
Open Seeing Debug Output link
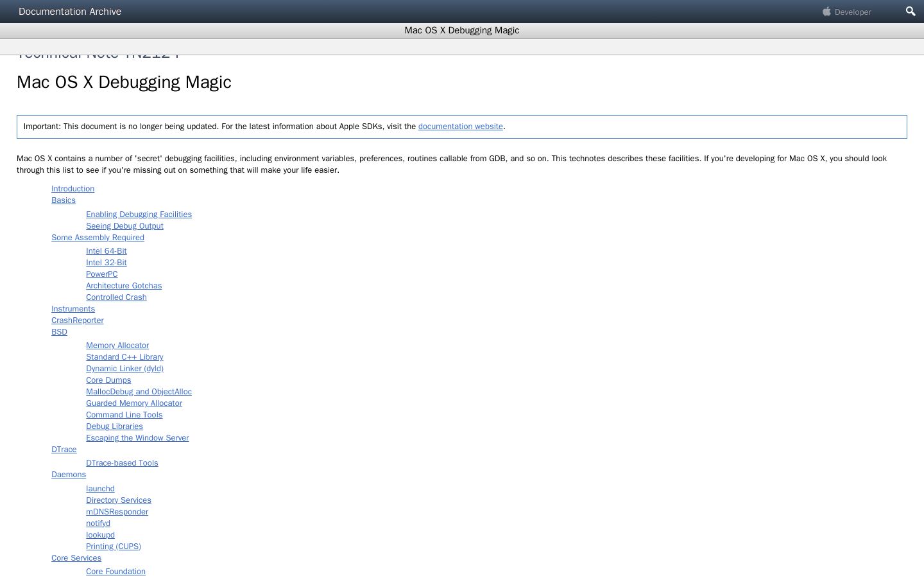(124, 226)
